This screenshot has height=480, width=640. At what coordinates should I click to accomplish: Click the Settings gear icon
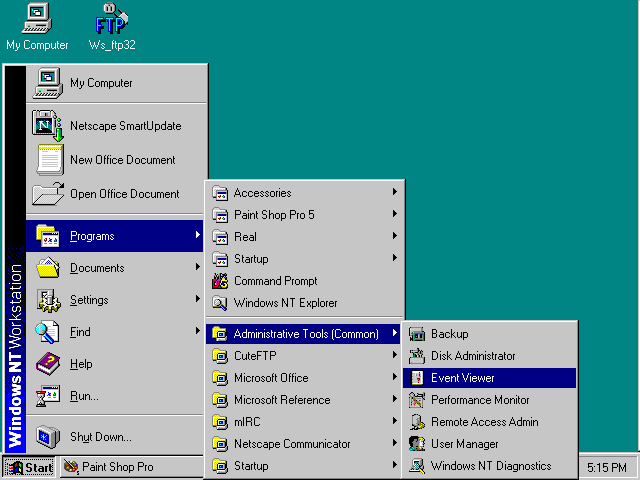click(x=48, y=300)
